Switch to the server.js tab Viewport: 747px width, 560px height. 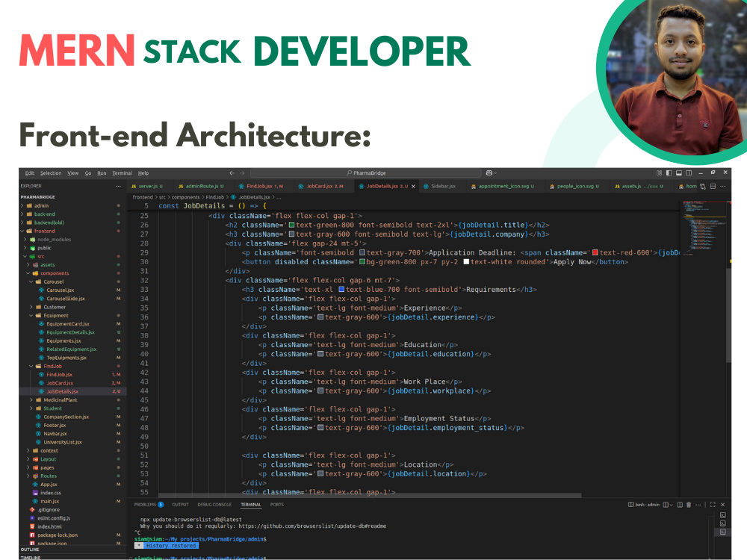click(148, 186)
